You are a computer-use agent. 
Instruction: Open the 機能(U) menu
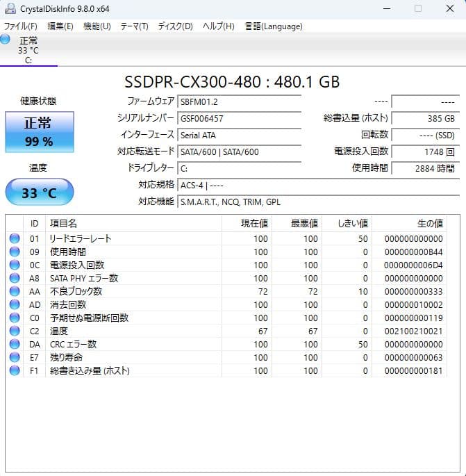tap(97, 26)
